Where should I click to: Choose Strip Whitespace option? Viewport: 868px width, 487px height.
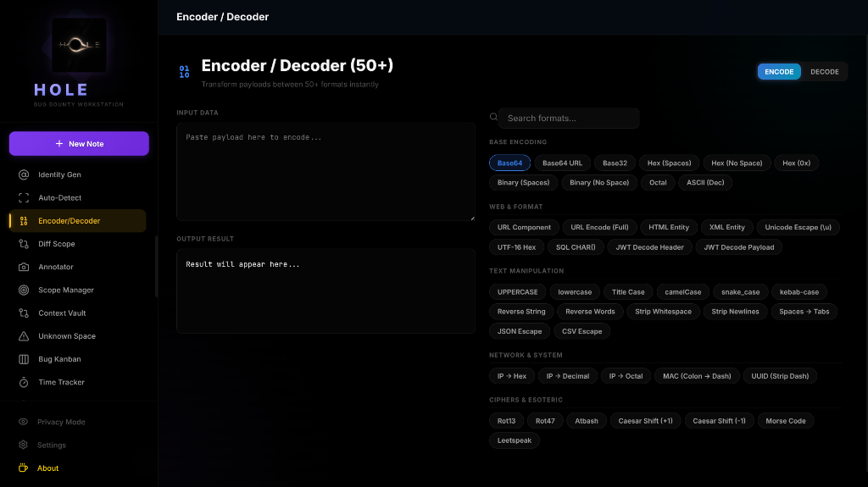(x=663, y=312)
